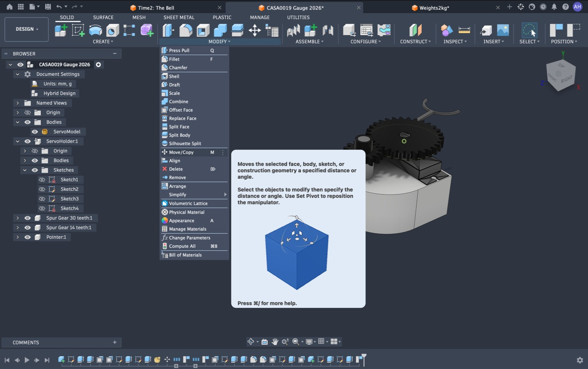Click the Move/Copy cross-arrows toolbar icon

point(255,30)
